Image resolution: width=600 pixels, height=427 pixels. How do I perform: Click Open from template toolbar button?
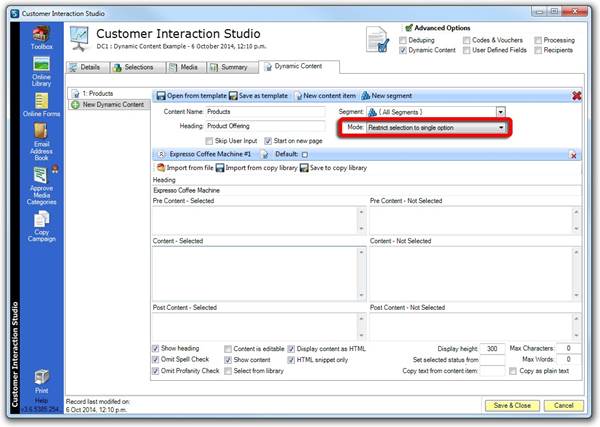coord(191,96)
